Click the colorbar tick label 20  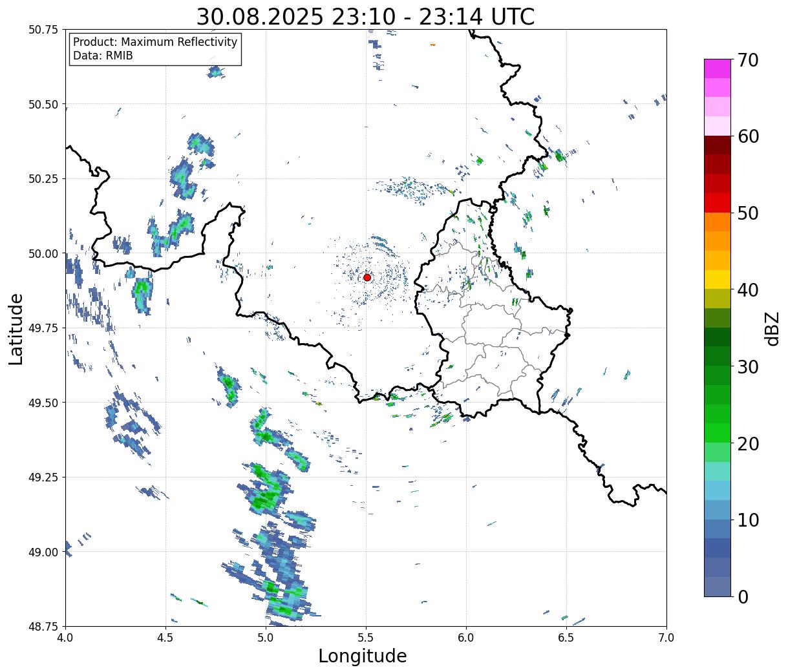click(747, 443)
